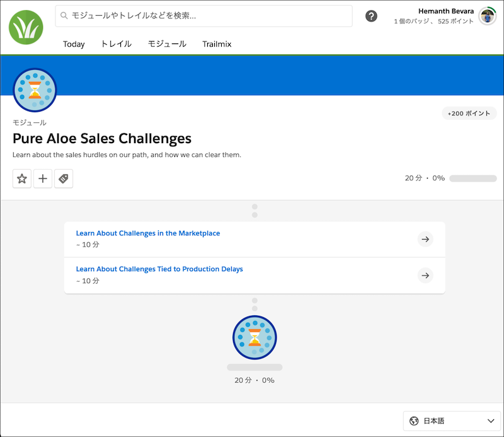Favorite the module with the star icon
This screenshot has width=504, height=437.
click(x=22, y=178)
